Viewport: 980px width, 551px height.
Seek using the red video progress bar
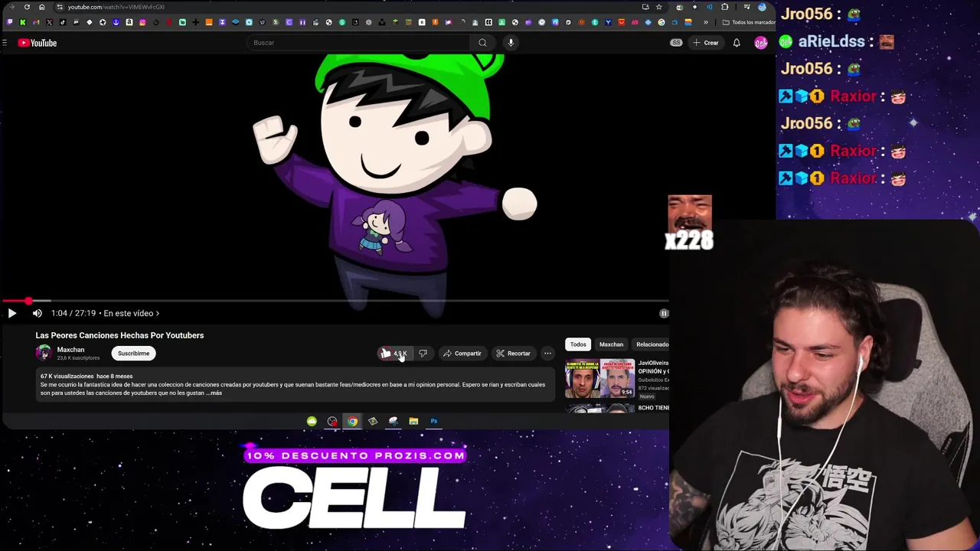(335, 301)
